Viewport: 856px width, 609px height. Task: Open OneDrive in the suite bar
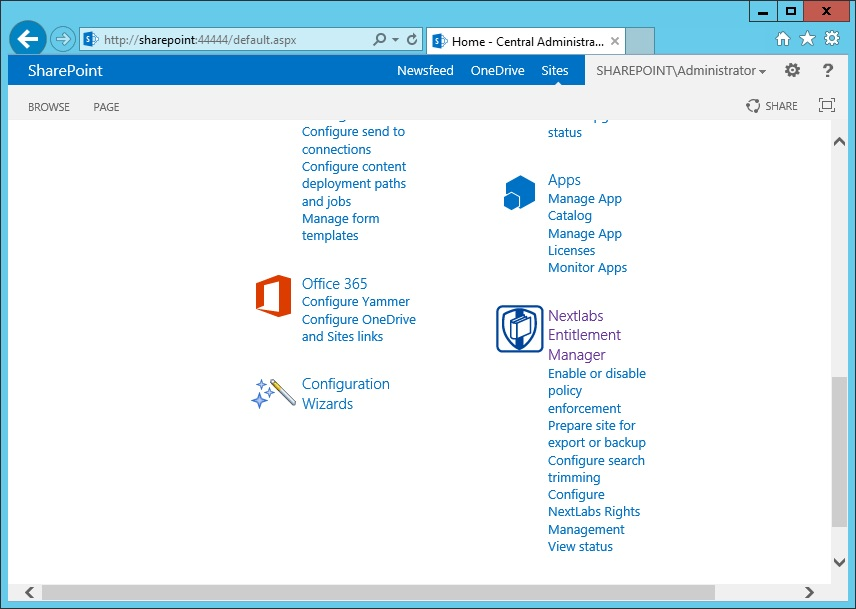[x=497, y=70]
